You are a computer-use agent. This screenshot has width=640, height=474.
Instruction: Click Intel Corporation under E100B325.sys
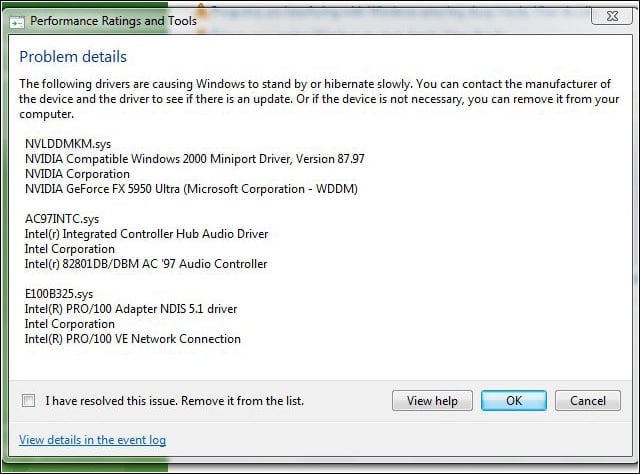(x=70, y=324)
